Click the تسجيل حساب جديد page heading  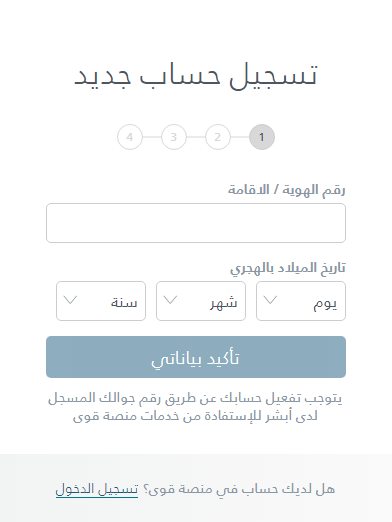pos(196,76)
